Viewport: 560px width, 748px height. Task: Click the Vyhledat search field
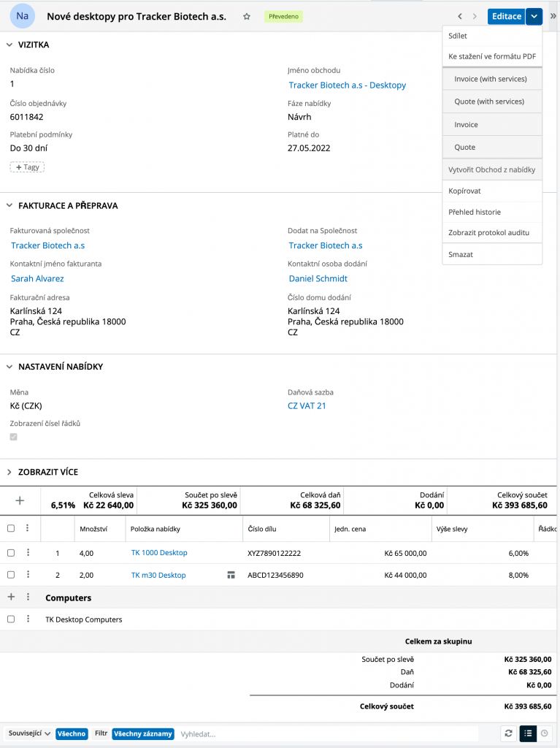coord(329,733)
